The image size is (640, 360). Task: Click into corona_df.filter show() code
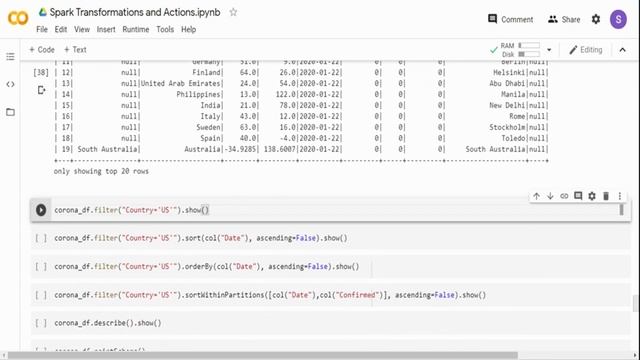coord(131,210)
